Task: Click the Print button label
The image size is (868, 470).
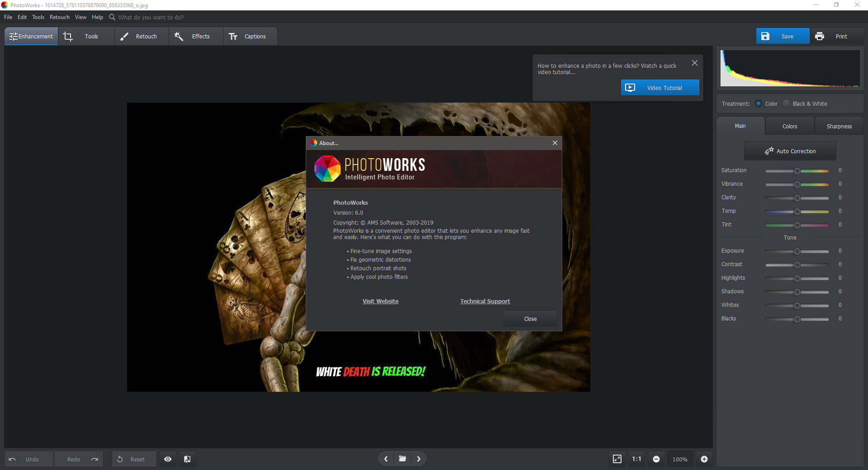Action: coord(841,37)
